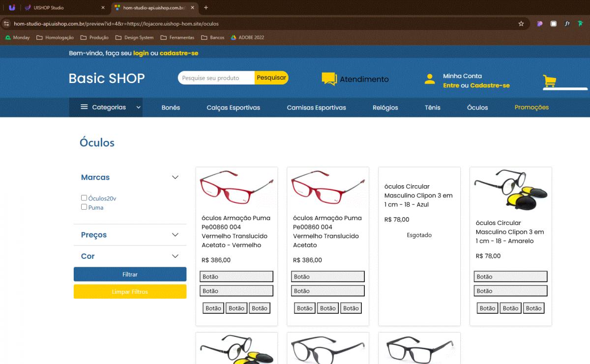The image size is (590, 364).
Task: Click the yellow Limpar Filtros button
Action: point(130,291)
